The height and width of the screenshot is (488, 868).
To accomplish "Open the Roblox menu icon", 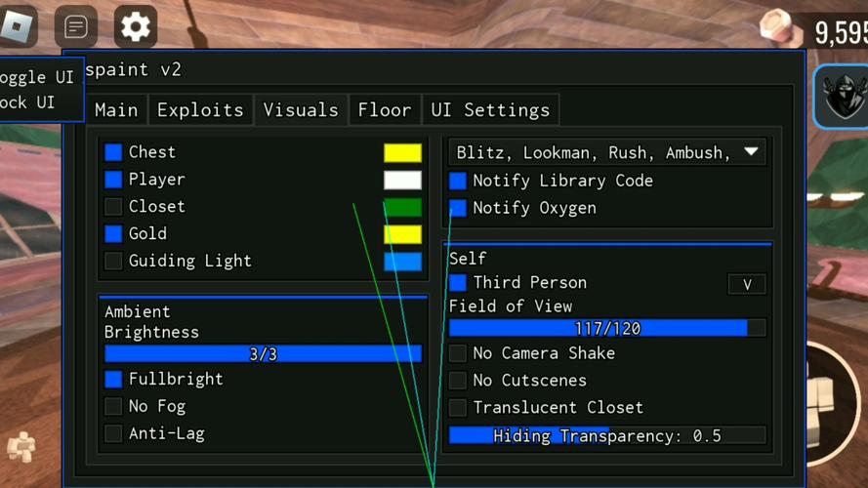I will 19,26.
